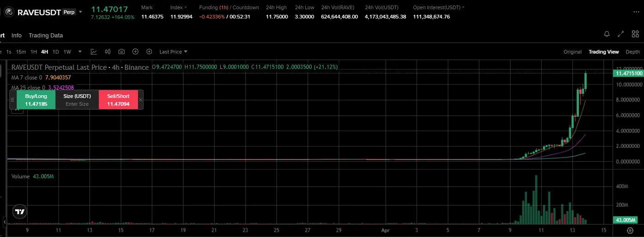The width and height of the screenshot is (644, 237).
Task: Set interval to 1H
Action: pyautogui.click(x=34, y=52)
